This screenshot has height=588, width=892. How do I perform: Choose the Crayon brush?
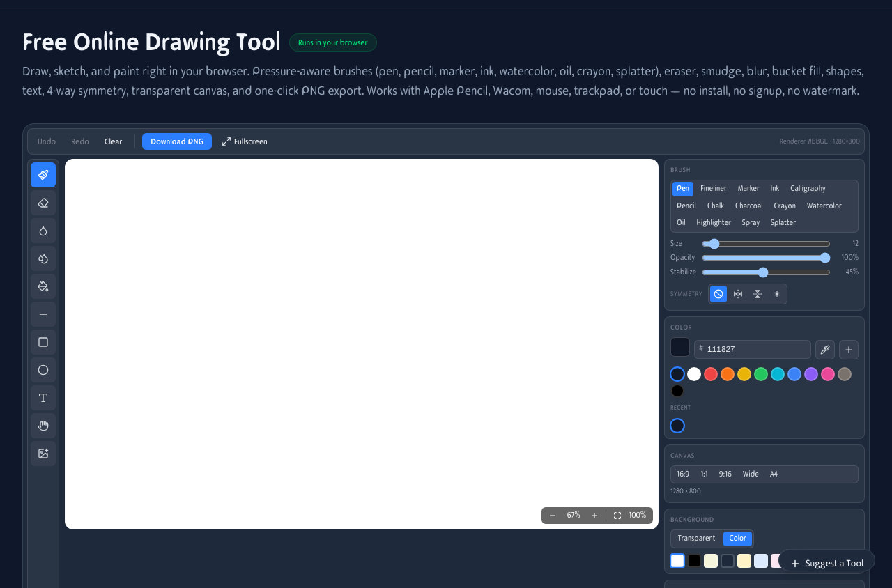pos(785,206)
